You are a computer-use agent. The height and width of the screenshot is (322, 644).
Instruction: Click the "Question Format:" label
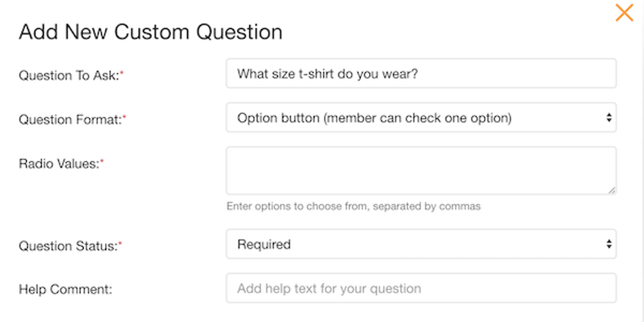point(70,120)
